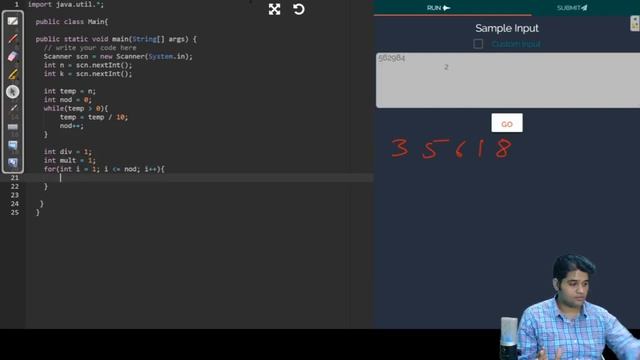Select the red pen tool

(x=13, y=39)
